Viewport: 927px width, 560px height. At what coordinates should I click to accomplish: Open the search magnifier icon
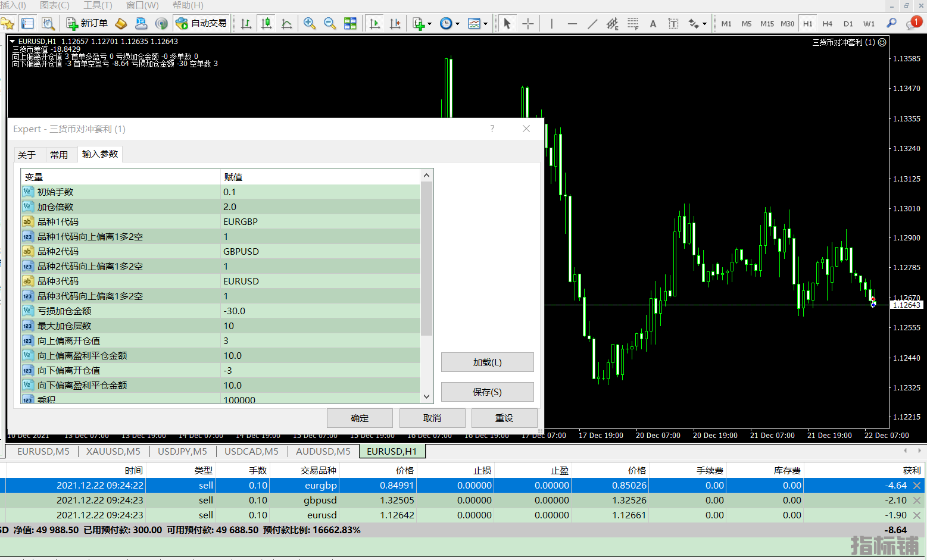pyautogui.click(x=891, y=23)
